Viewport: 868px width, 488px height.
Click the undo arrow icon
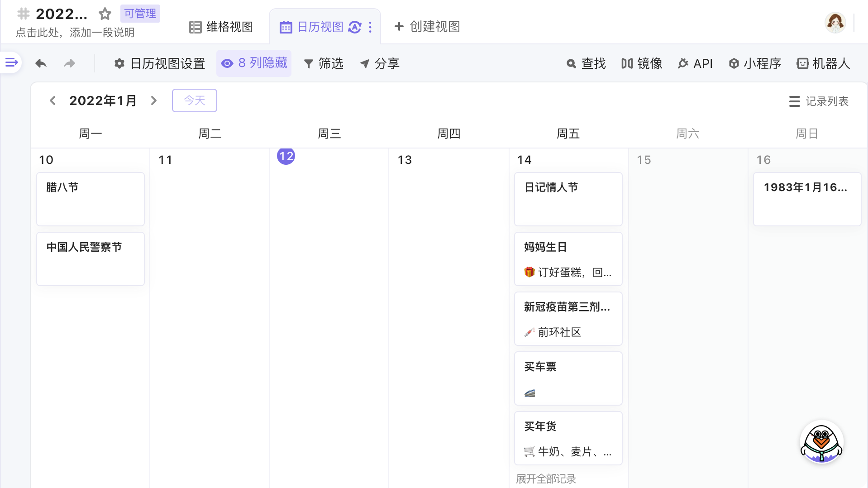(41, 63)
